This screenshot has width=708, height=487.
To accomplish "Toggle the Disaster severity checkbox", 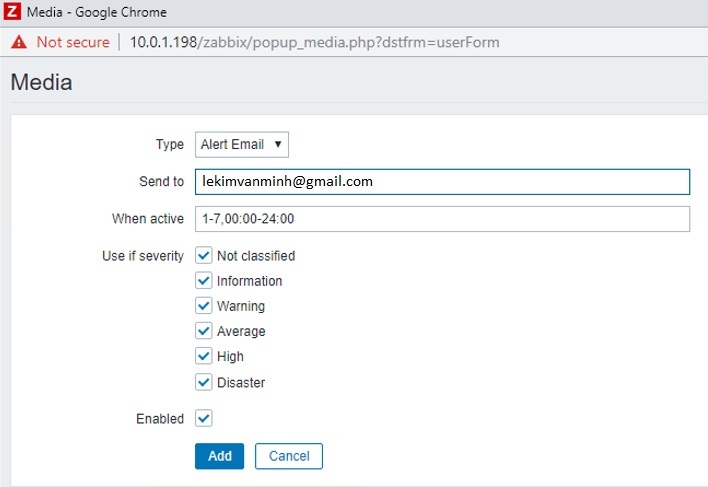I will (204, 382).
